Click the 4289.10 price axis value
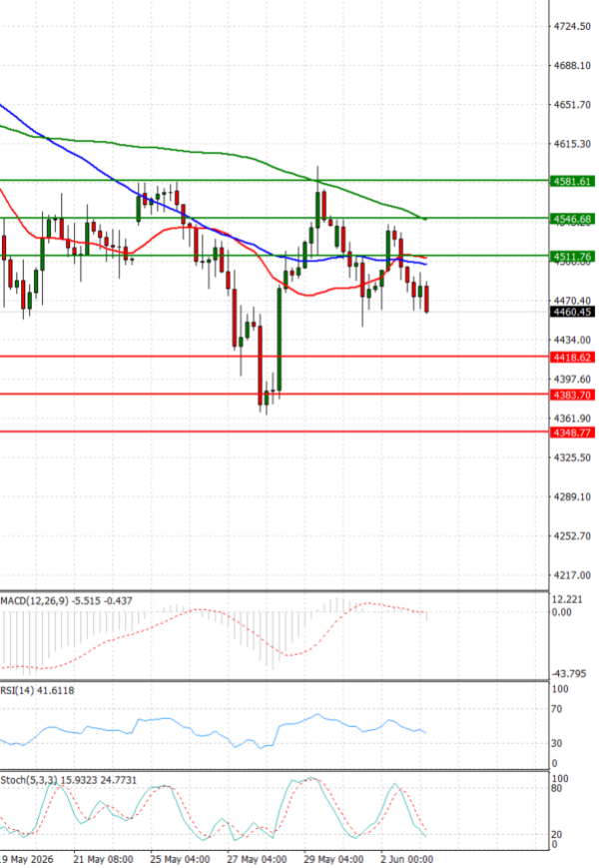Image resolution: width=599 pixels, height=868 pixels. coord(572,497)
